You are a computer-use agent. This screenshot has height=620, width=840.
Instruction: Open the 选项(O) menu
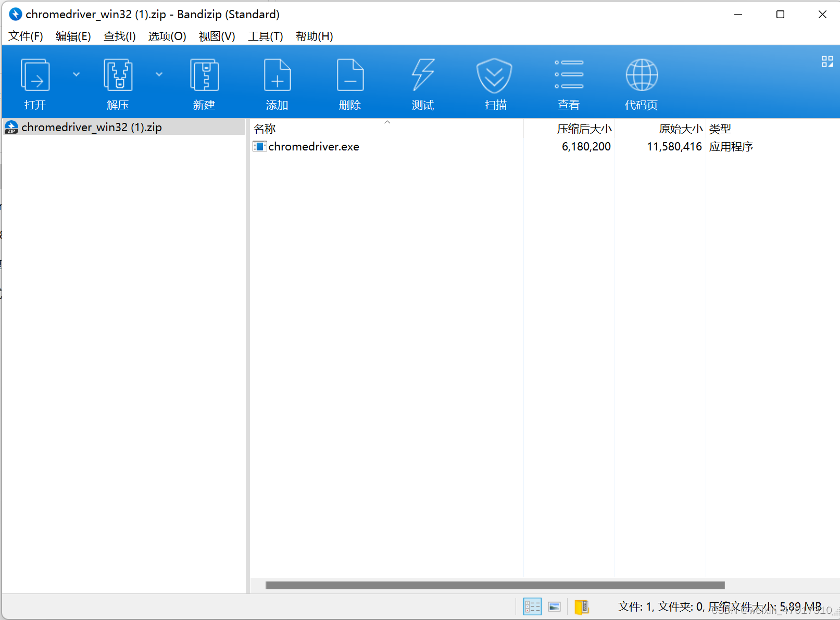coord(167,36)
